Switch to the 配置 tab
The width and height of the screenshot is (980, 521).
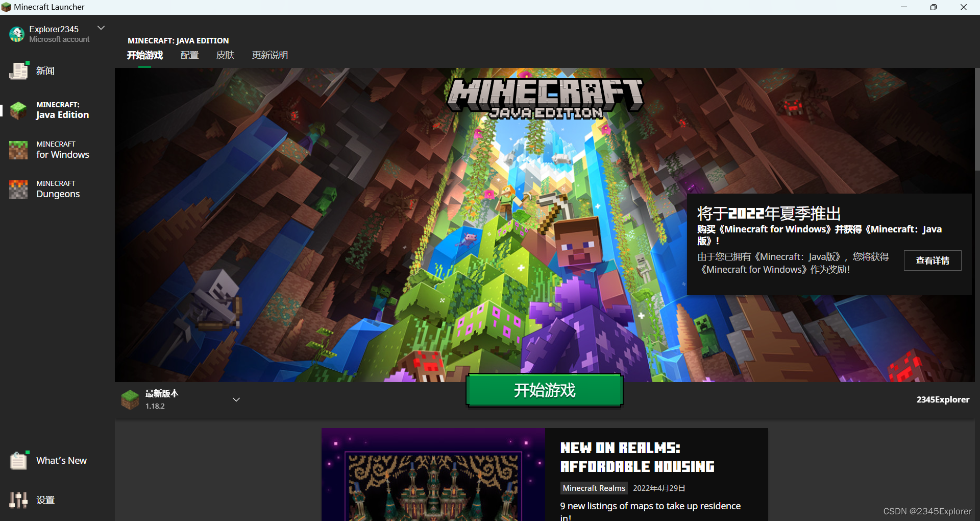click(189, 55)
